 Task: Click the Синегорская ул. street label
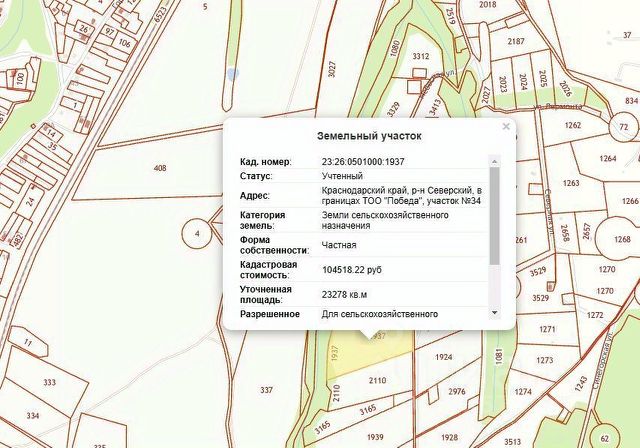click(602, 359)
